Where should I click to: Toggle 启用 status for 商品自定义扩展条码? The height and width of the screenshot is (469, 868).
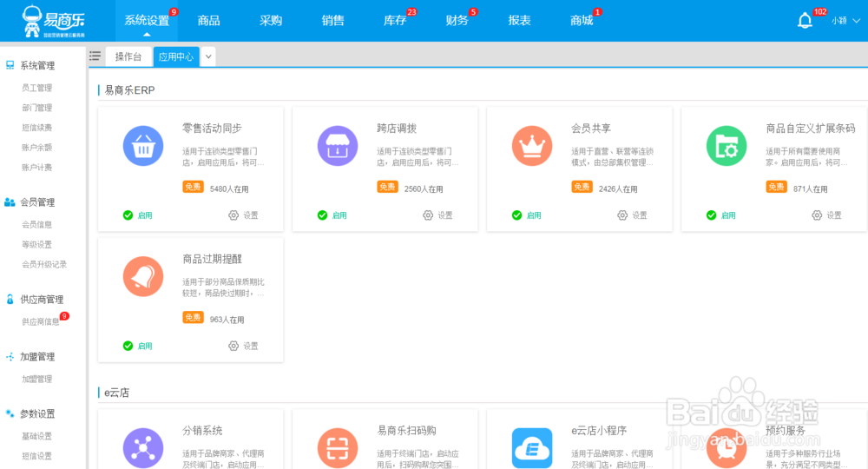click(x=720, y=215)
